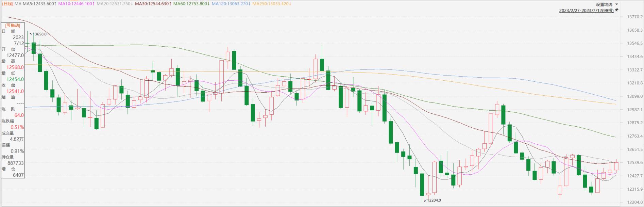Click the 12539.6 price axis label
The height and width of the screenshot is (207, 644).
point(635,162)
